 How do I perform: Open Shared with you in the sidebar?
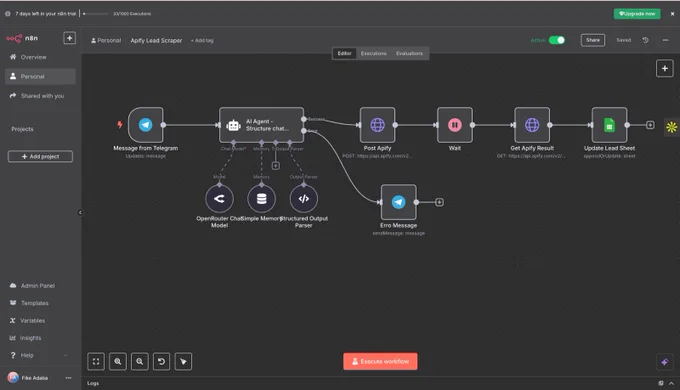(x=40, y=96)
